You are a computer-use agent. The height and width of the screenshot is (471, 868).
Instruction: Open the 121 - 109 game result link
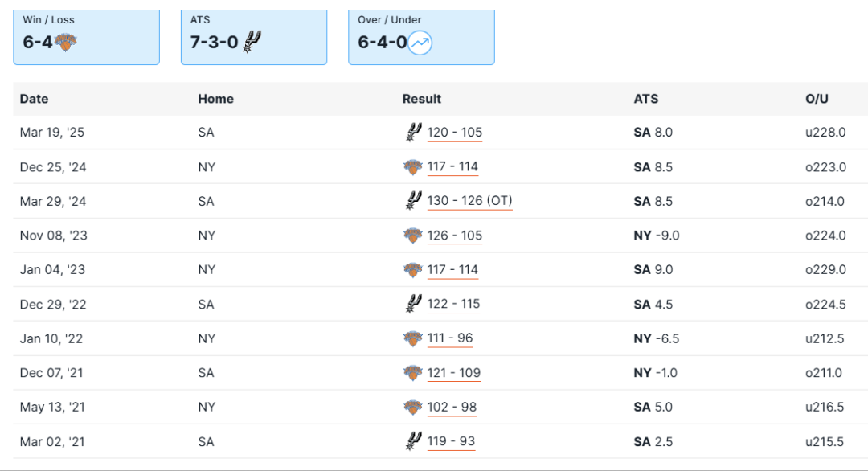click(x=454, y=373)
